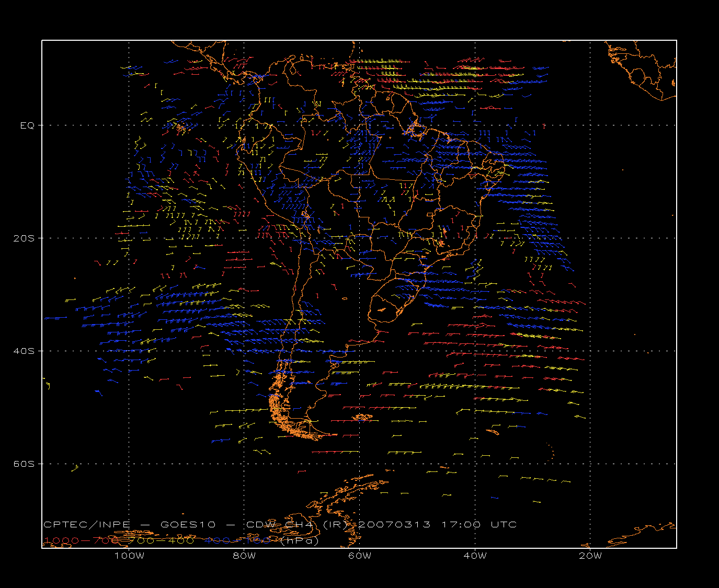
Task: Click the 100W longitude label
Action: [129, 556]
